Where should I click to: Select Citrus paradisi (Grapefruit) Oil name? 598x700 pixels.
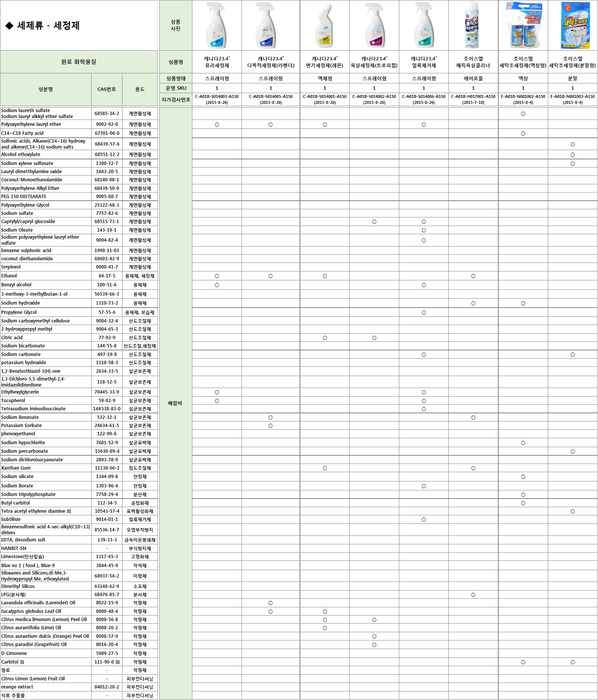pos(34,645)
